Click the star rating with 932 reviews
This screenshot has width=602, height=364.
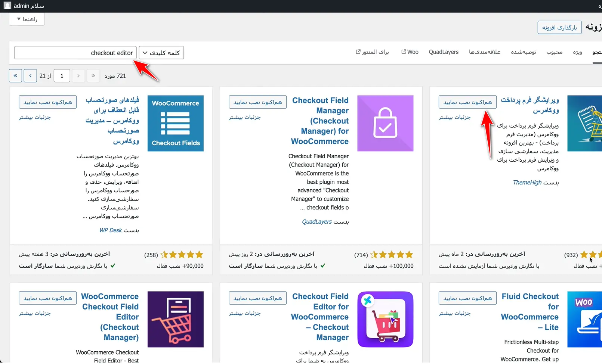click(x=591, y=255)
